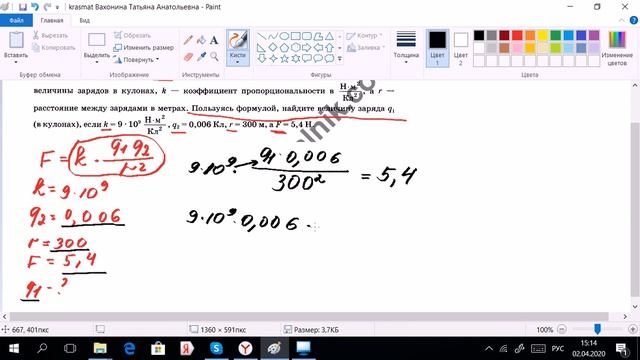Screen dimensions: 640x360
Task: Select the Magnifier tool
Action: [214, 57]
